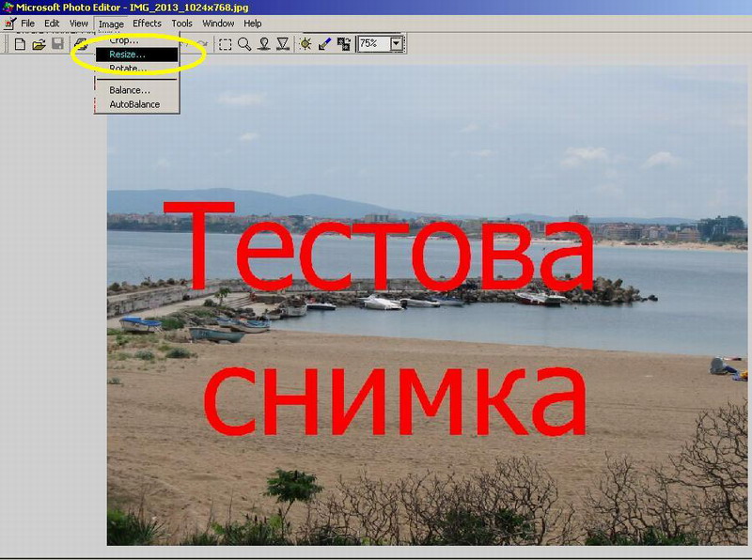Choose Crop... from the Image menu

(124, 40)
